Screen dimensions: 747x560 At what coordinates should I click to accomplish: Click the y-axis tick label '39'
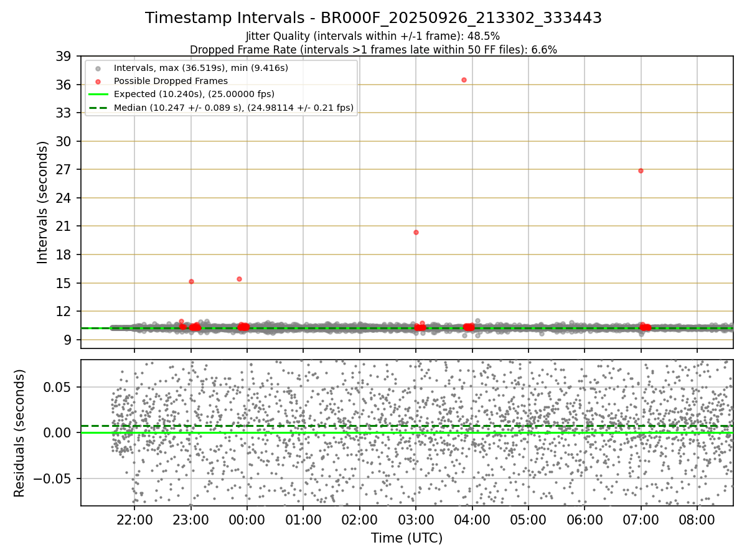(x=63, y=57)
